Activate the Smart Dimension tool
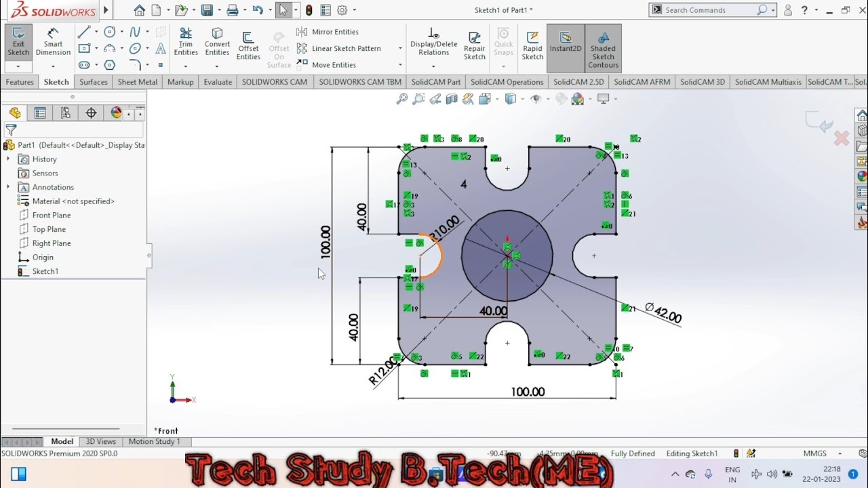This screenshot has width=868, height=488. click(x=53, y=42)
